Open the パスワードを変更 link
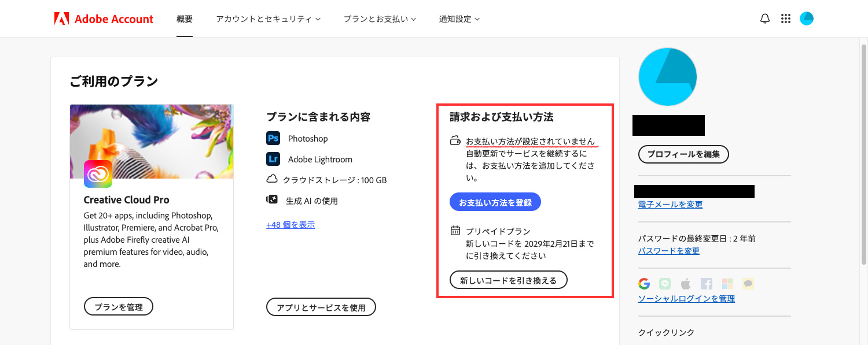The height and width of the screenshot is (345, 868). [669, 251]
